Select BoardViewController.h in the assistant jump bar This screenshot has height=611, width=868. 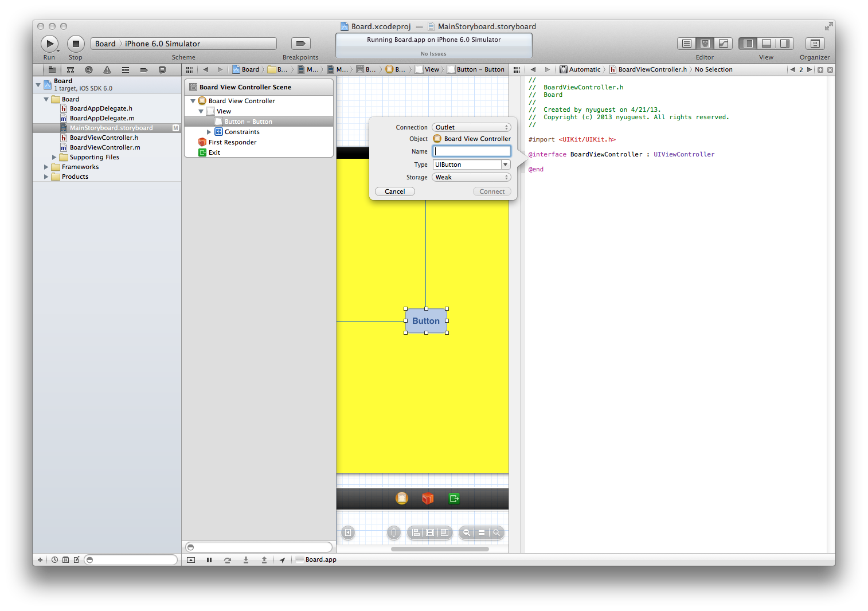[648, 70]
